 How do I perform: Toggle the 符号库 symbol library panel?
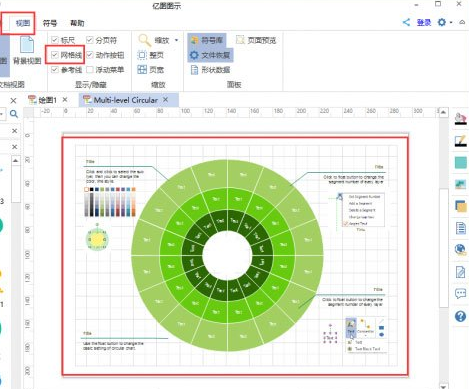(x=206, y=40)
